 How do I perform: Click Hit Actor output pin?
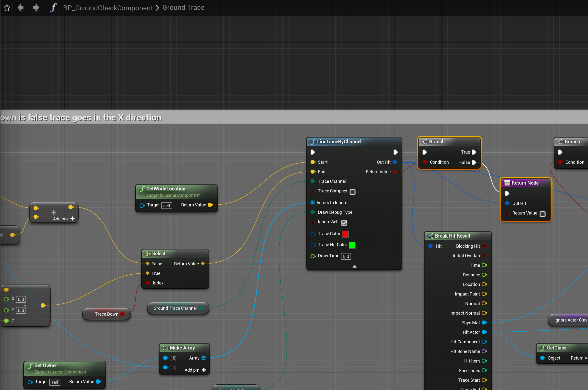pos(484,332)
